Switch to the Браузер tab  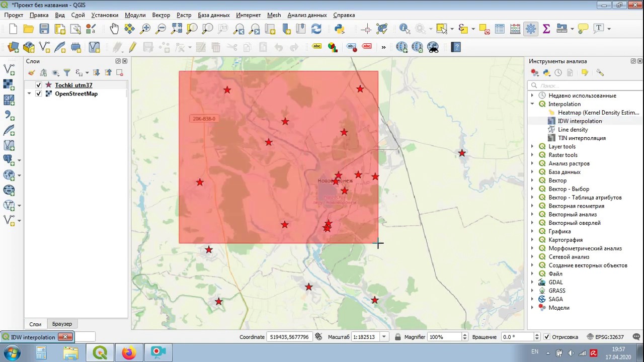(x=62, y=324)
